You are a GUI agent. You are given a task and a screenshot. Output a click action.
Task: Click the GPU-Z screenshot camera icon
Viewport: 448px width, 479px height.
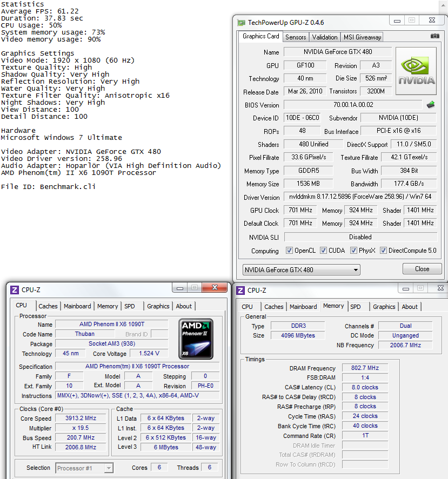point(435,36)
